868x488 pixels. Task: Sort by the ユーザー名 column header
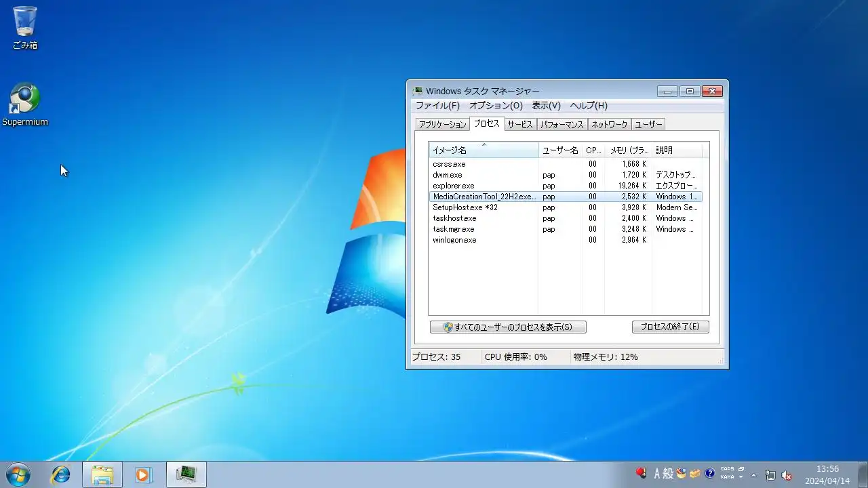[x=560, y=150]
